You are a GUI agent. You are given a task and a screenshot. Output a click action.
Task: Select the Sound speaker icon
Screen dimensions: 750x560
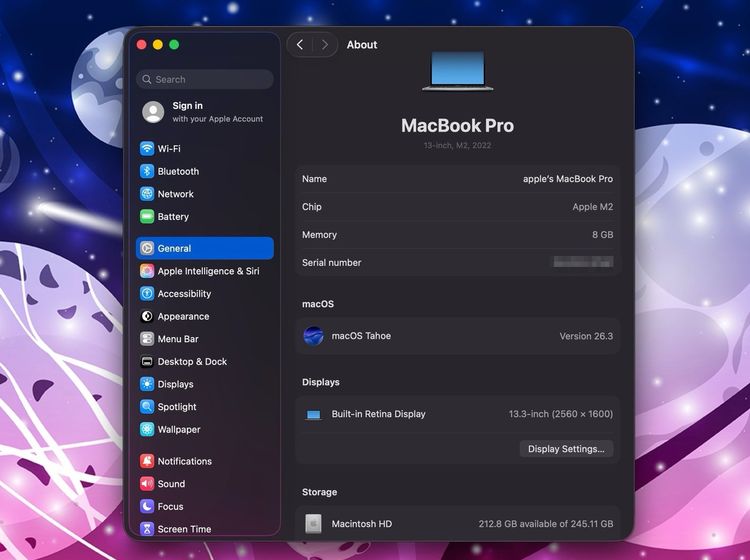[x=147, y=483]
